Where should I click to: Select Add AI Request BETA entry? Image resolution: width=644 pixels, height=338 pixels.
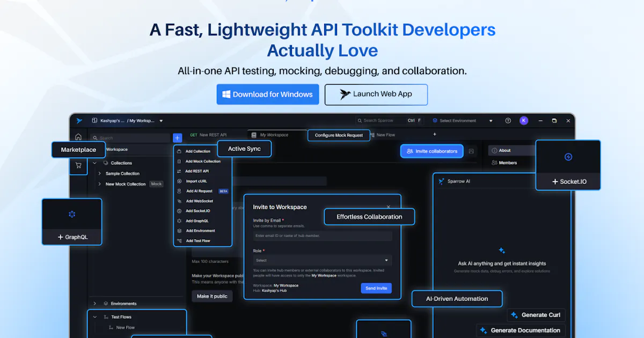[202, 191]
